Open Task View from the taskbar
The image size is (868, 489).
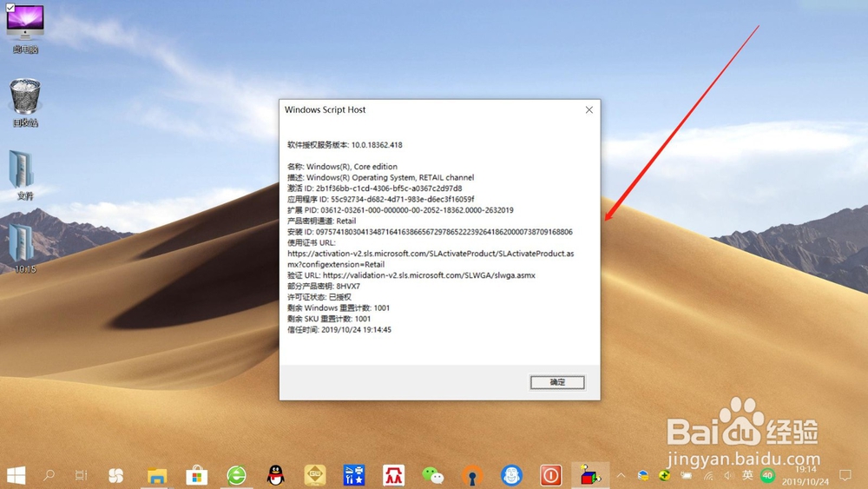pyautogui.click(x=81, y=475)
